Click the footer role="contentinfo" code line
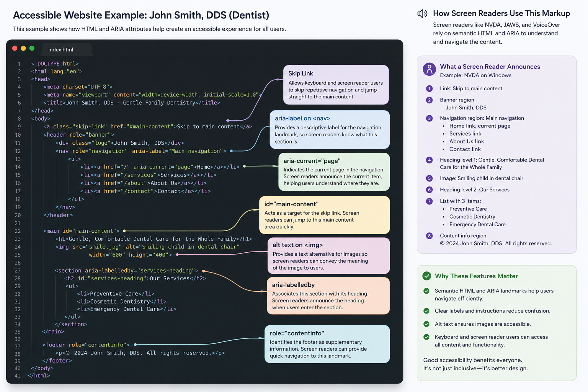Viewport: 588px width, 392px height. [86, 345]
